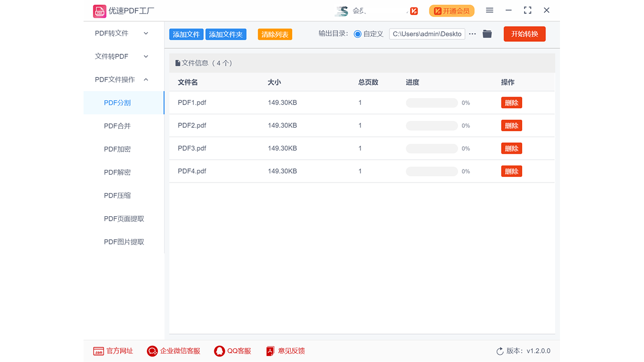Image resolution: width=644 pixels, height=362 pixels.
Task: Click the 意见反馈 feedback icon
Action: pyautogui.click(x=270, y=351)
